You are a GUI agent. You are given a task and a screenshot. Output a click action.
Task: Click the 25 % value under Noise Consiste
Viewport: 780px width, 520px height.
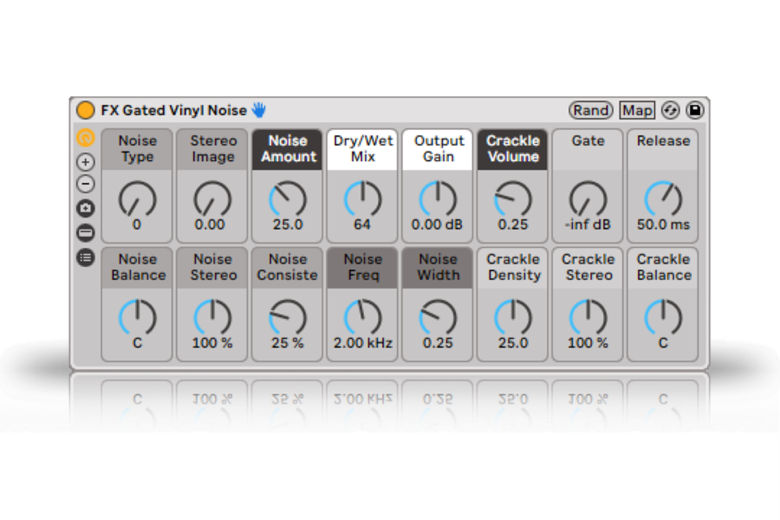coord(288,343)
